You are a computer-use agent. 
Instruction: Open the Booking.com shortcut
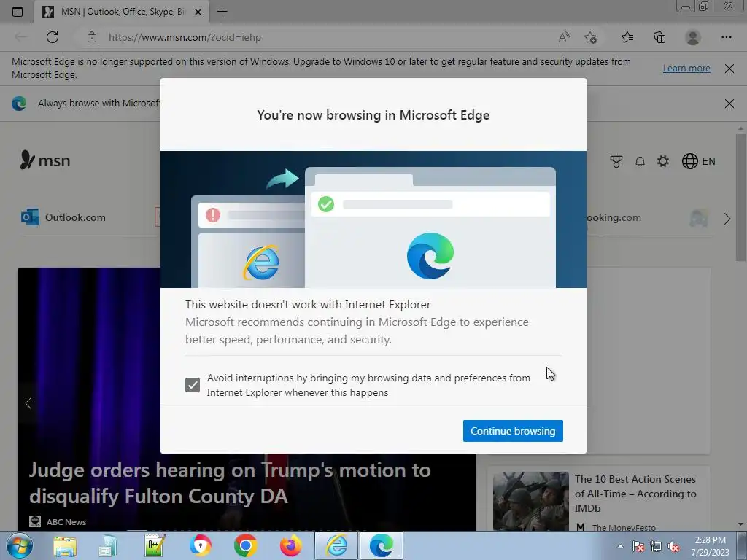click(614, 217)
